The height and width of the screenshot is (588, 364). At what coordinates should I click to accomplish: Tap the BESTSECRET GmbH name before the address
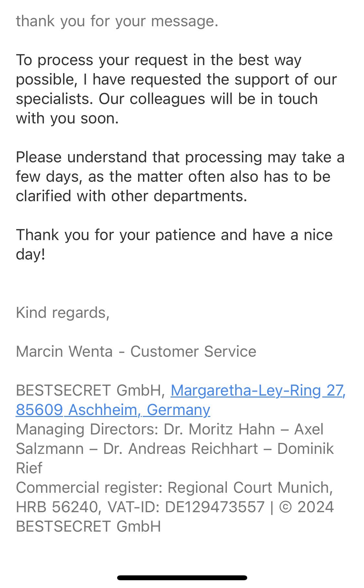click(91, 390)
